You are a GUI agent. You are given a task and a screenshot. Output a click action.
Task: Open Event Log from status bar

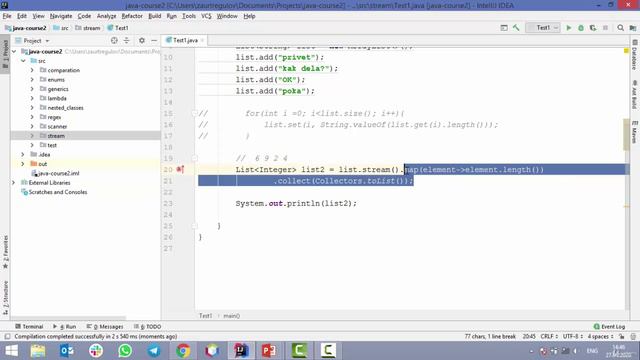[609, 327]
